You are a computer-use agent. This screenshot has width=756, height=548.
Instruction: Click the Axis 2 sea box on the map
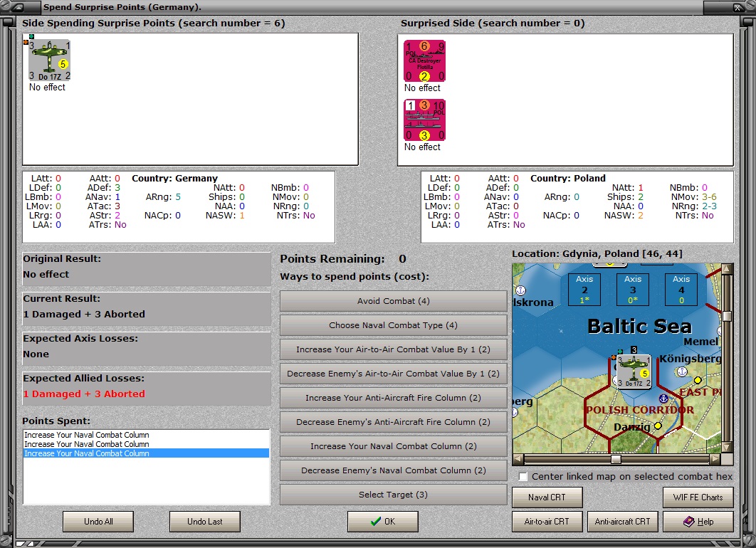coord(584,289)
